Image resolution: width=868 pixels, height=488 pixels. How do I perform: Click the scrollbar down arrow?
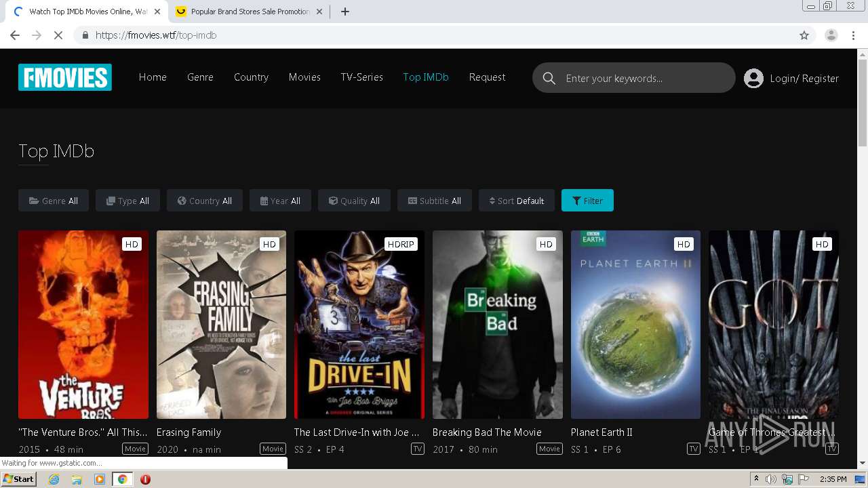point(863,463)
